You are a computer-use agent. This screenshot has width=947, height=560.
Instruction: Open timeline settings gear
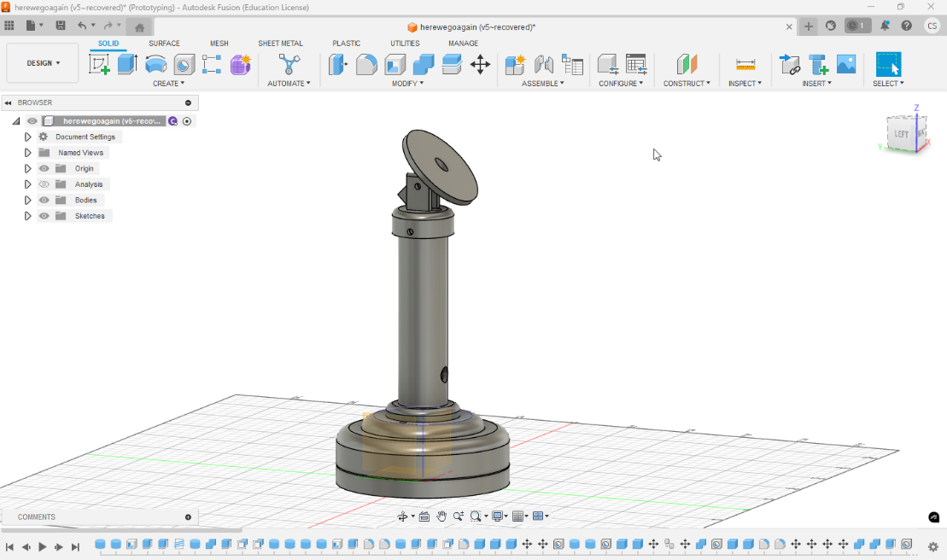coord(933,546)
